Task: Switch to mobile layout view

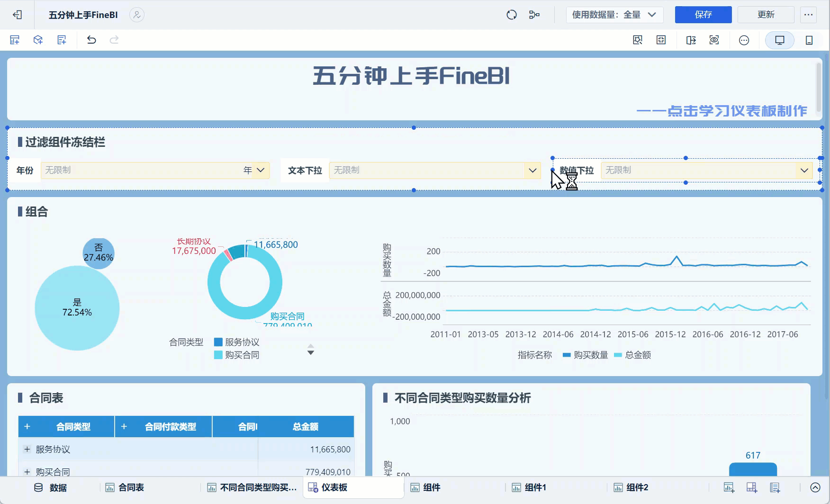Action: (809, 40)
